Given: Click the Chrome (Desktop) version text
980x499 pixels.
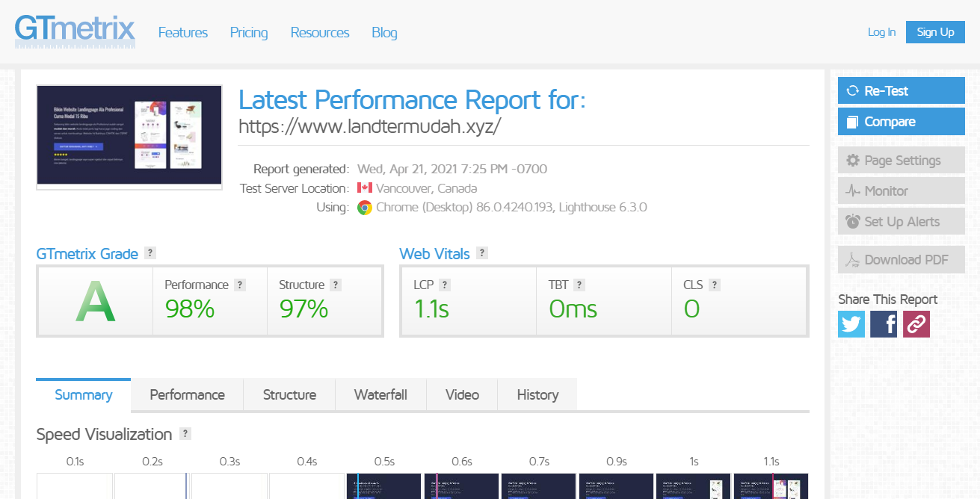Looking at the screenshot, I should [511, 208].
